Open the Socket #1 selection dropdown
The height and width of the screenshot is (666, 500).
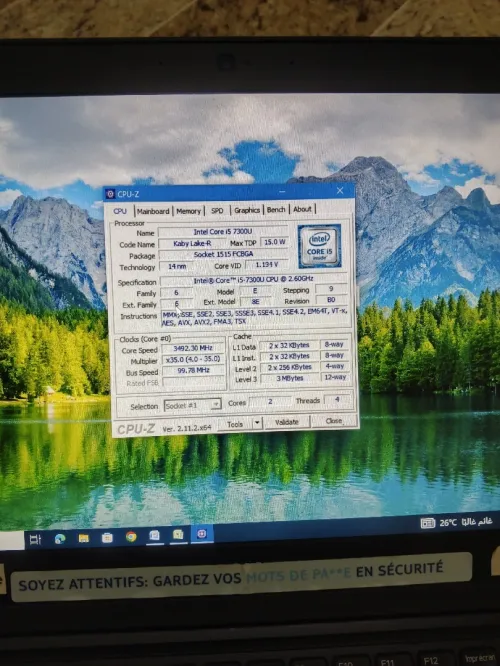192,405
